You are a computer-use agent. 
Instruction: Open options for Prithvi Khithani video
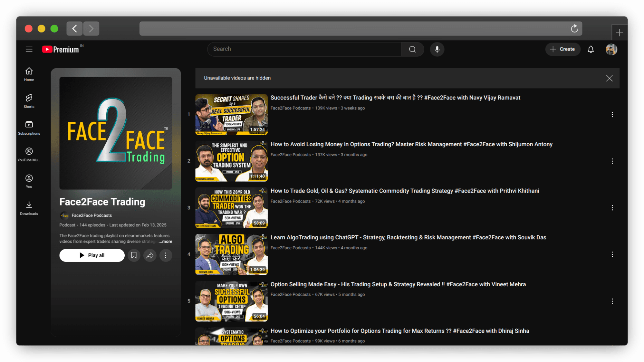coord(612,208)
